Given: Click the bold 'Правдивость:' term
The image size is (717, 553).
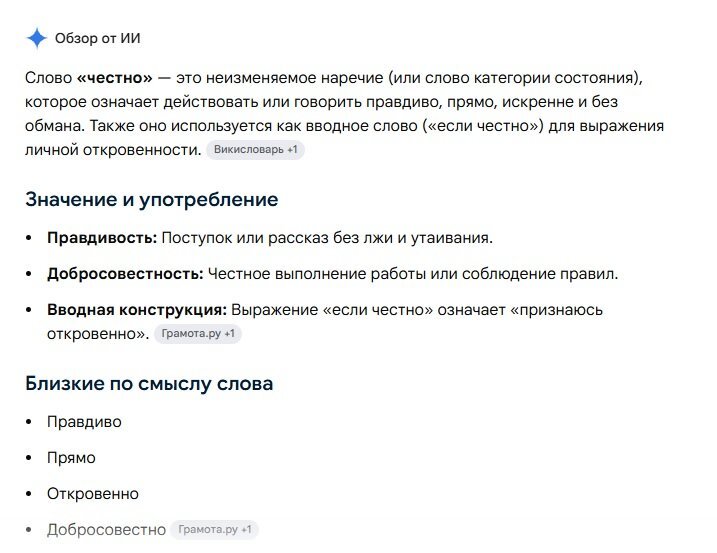Looking at the screenshot, I should coord(102,238).
